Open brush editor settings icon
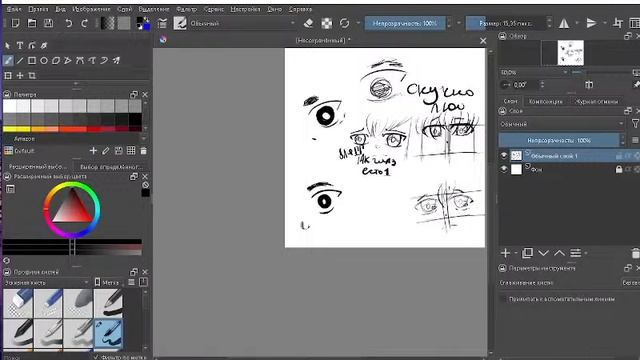 point(162,23)
